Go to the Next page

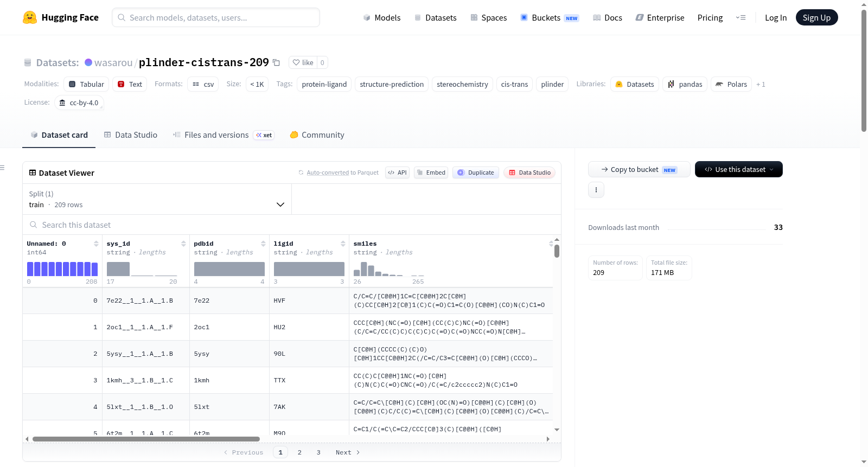click(x=348, y=452)
